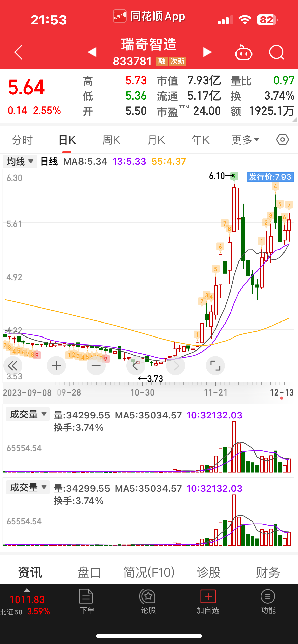
Task: Tap the current price 5.64
Action: pyautogui.click(x=26, y=87)
